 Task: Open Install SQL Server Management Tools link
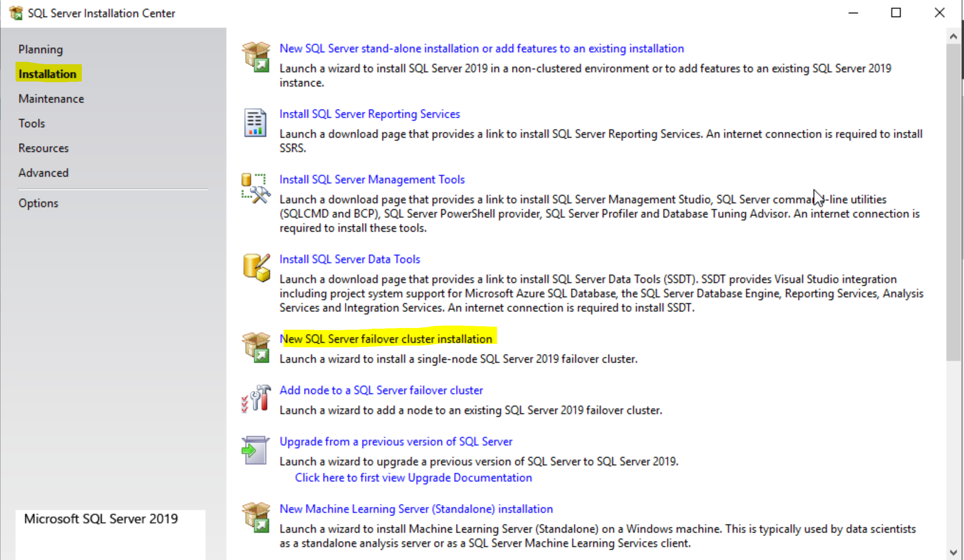click(372, 179)
